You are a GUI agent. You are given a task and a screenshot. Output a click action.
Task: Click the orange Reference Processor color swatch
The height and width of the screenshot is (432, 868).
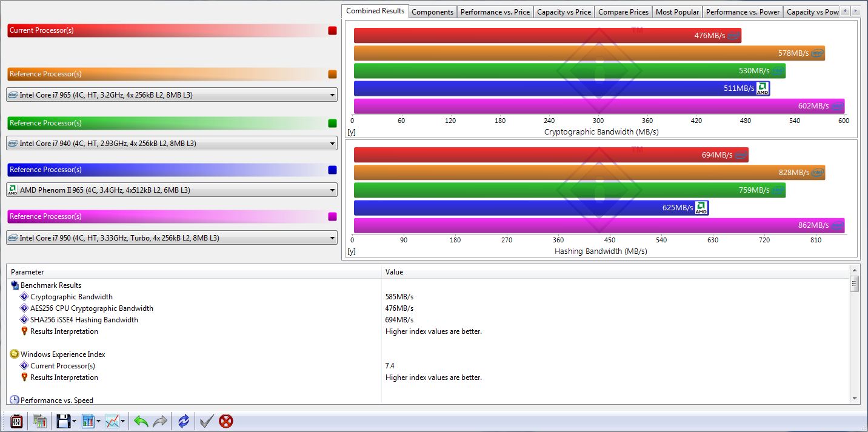[332, 74]
